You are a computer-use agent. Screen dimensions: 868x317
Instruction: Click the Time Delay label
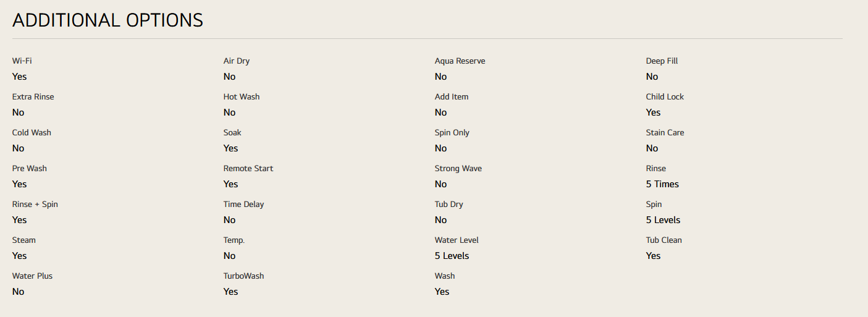coord(243,205)
